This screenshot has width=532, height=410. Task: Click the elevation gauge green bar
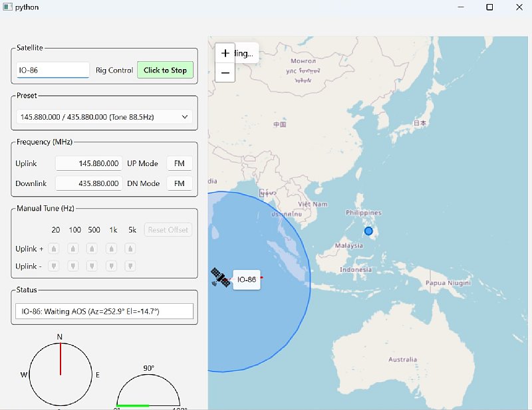tap(133, 405)
